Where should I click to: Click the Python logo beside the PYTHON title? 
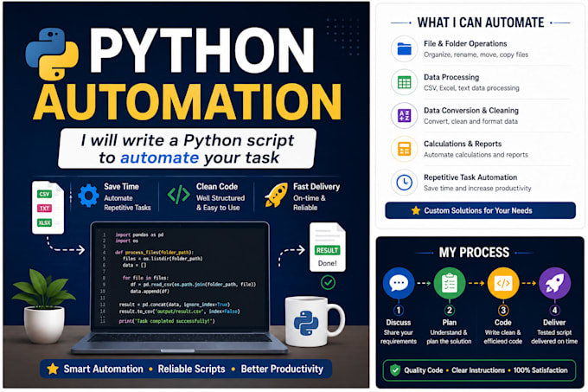[52, 54]
